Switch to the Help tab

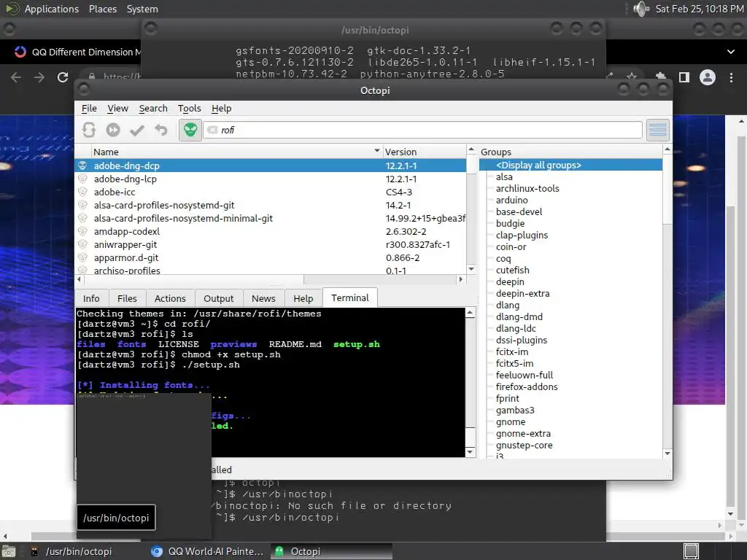pyautogui.click(x=303, y=298)
